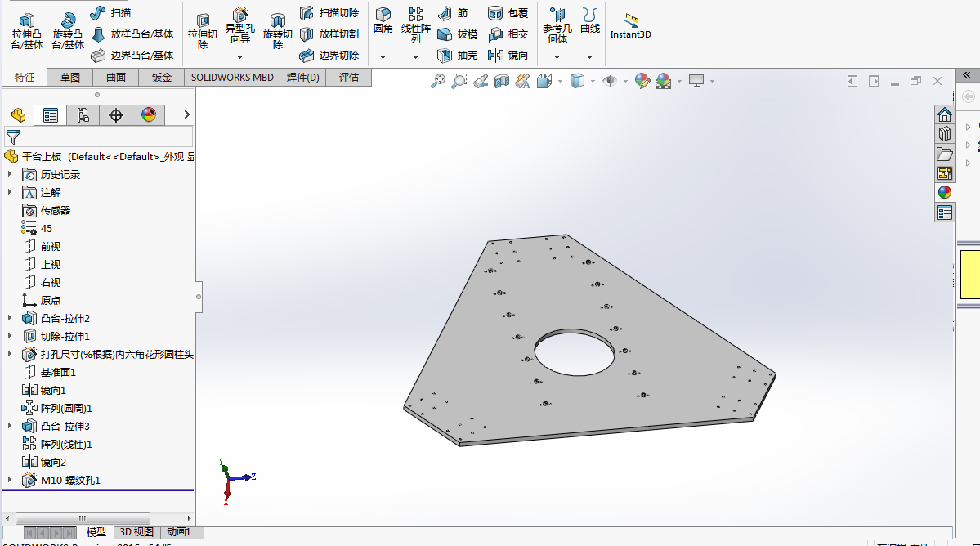Switch to the 草图 sketch tab
The width and height of the screenshot is (980, 546).
coord(70,78)
